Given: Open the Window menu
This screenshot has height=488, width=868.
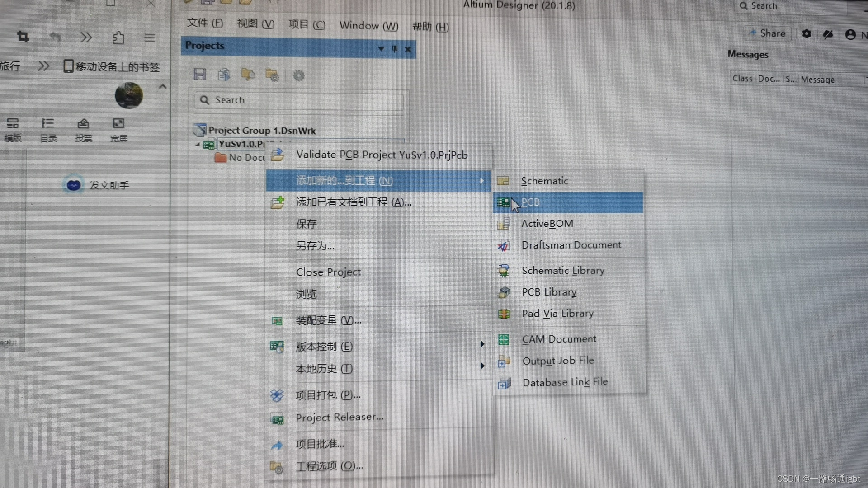Looking at the screenshot, I should [368, 26].
